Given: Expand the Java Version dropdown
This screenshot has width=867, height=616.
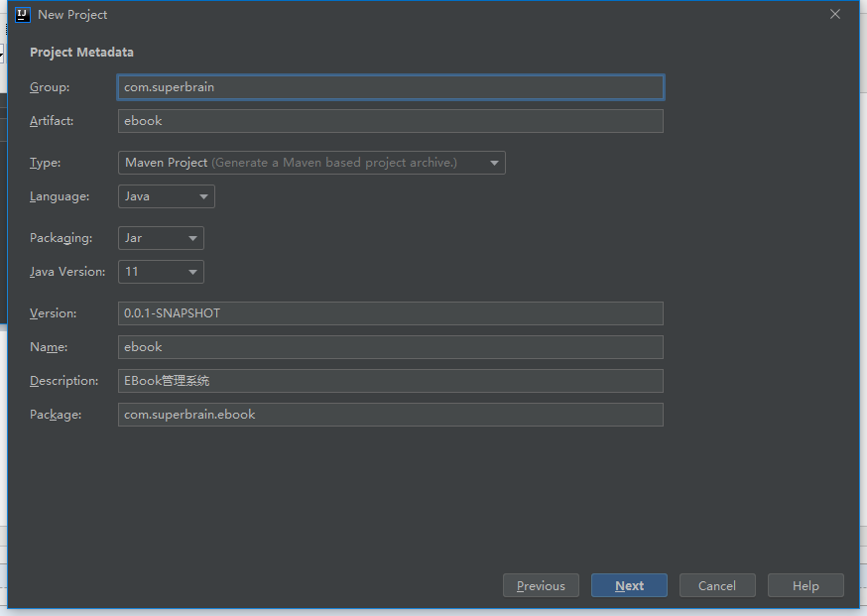Looking at the screenshot, I should [161, 272].
